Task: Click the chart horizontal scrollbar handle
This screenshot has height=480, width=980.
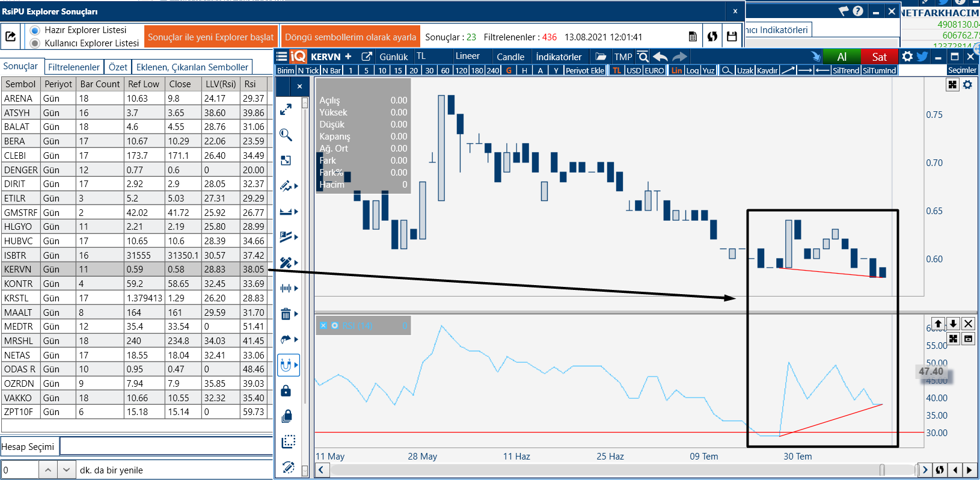Action: (882, 470)
